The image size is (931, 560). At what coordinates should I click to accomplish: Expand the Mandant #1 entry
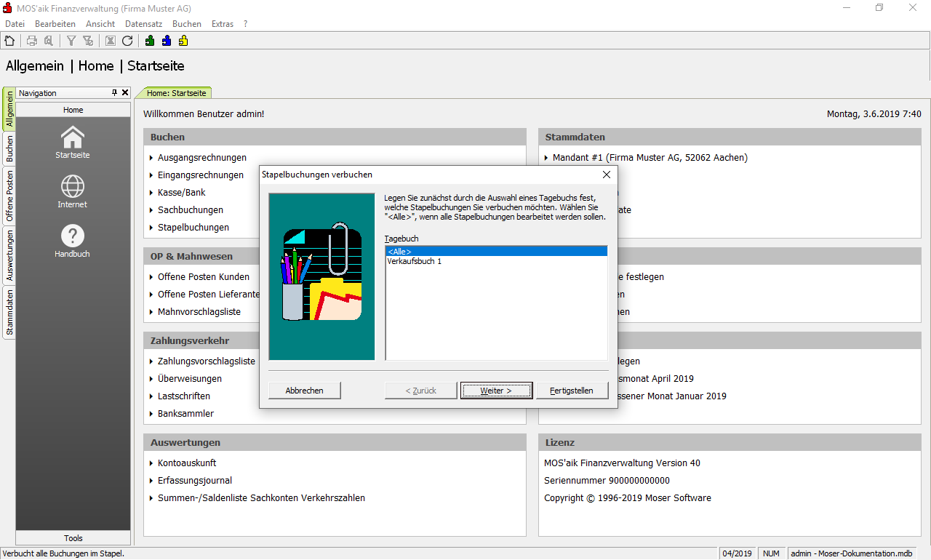pyautogui.click(x=546, y=158)
